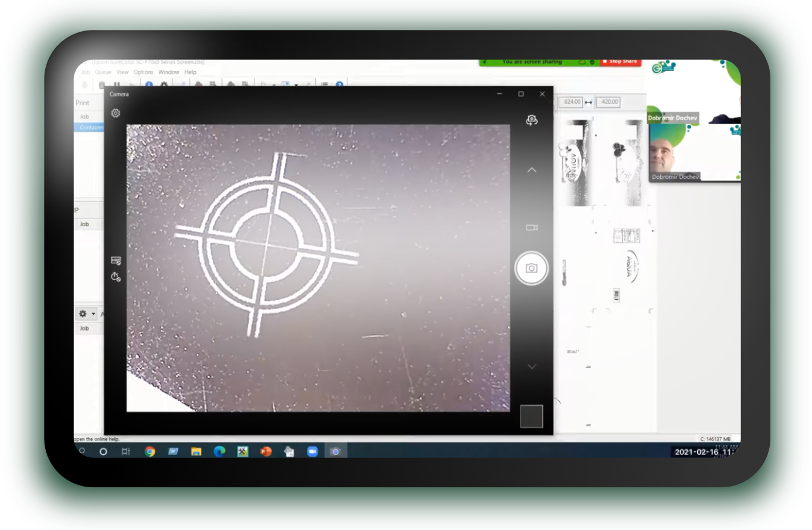
Task: Expand the gear dropdown above Job
Action: pyautogui.click(x=86, y=314)
